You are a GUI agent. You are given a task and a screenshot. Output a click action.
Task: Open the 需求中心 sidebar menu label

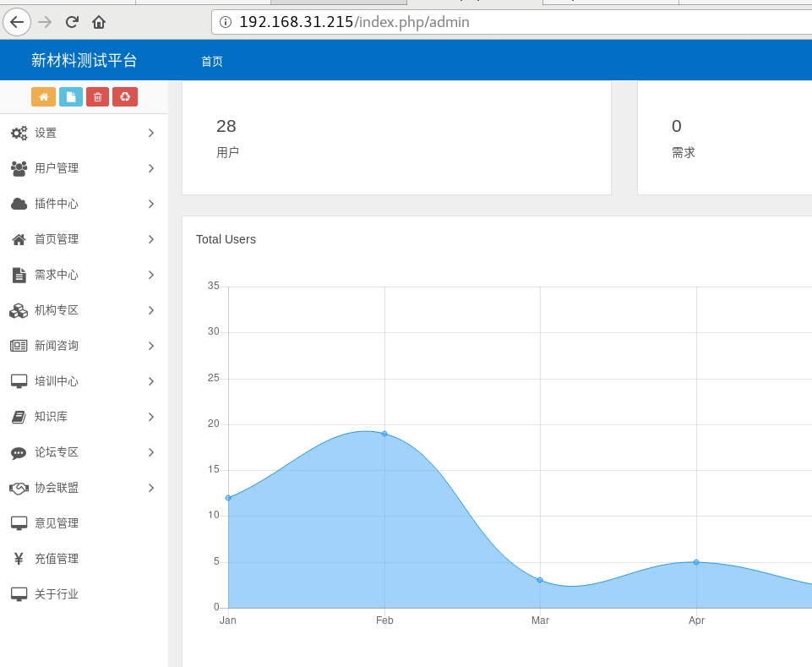[57, 275]
